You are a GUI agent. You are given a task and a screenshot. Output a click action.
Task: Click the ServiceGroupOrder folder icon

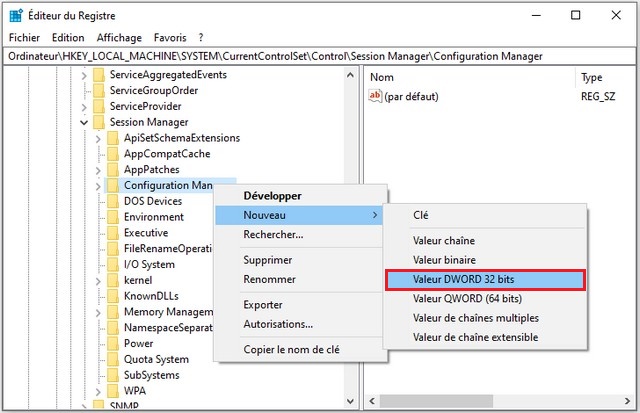click(x=99, y=91)
